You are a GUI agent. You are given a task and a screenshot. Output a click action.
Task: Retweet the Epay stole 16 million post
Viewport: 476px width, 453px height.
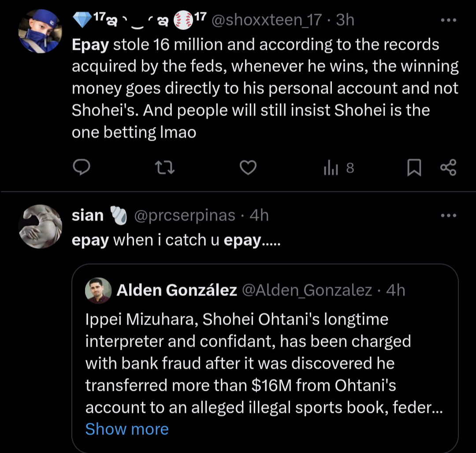tap(165, 168)
